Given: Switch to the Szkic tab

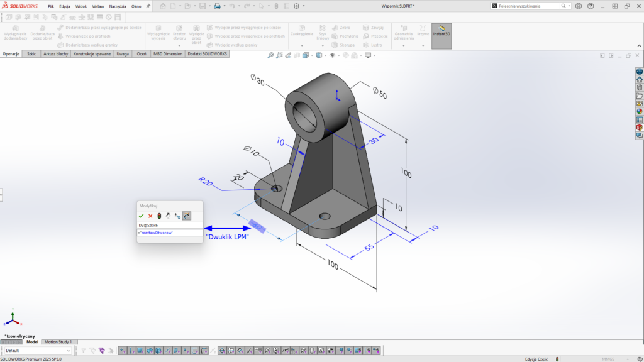Looking at the screenshot, I should click(x=31, y=54).
